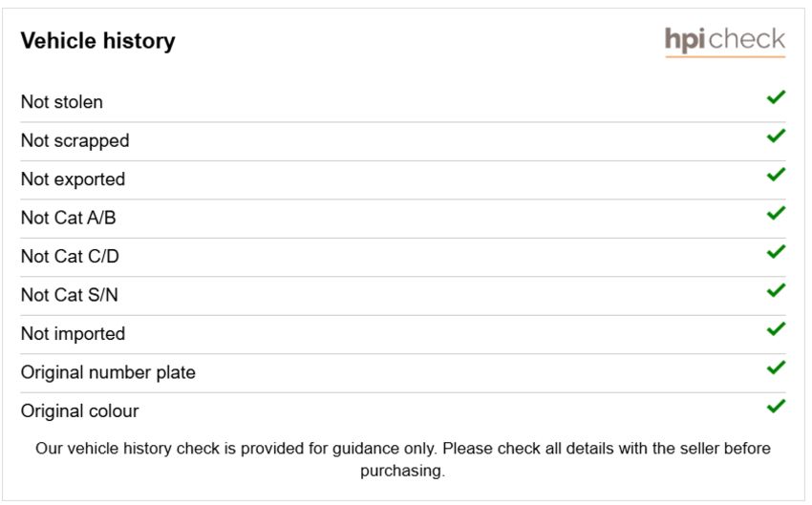Select the Not imported row text
Screen dimensions: 812x505
click(x=73, y=334)
